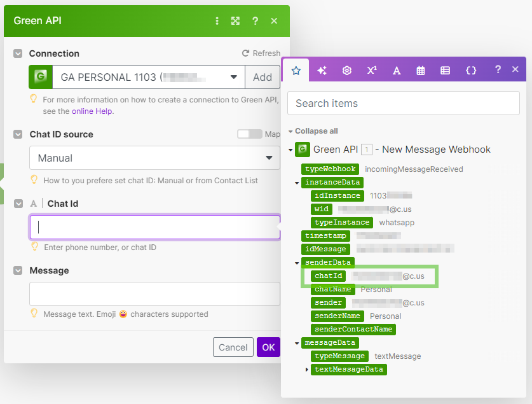The image size is (532, 404).
Task: Toggle the Map switch for Chat ID source
Action: click(x=249, y=134)
